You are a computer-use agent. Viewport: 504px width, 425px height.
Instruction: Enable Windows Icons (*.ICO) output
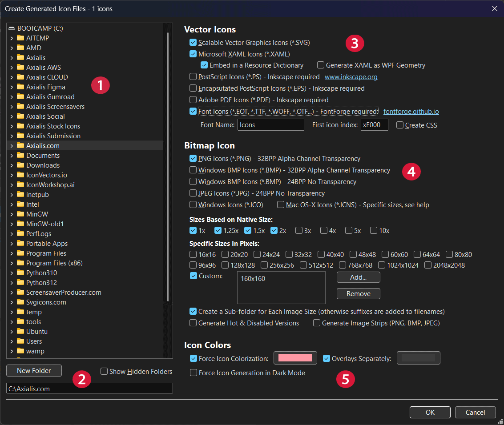pyautogui.click(x=193, y=204)
